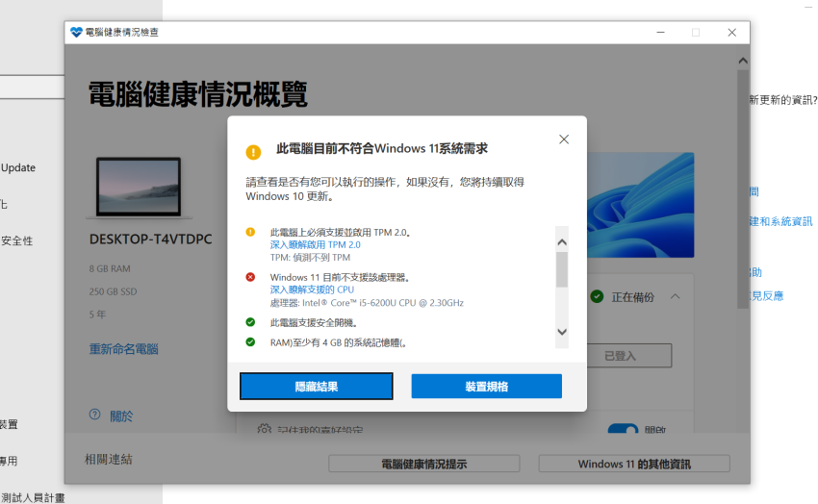Click 重新命名電腦 rename PC link

pos(123,349)
